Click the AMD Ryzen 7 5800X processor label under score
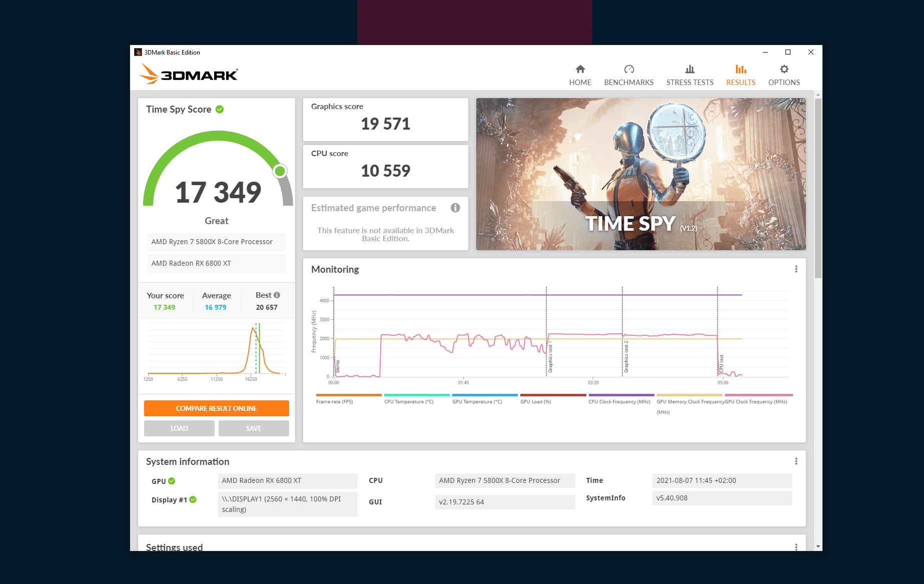Viewport: 924px width, 584px height. pyautogui.click(x=217, y=242)
